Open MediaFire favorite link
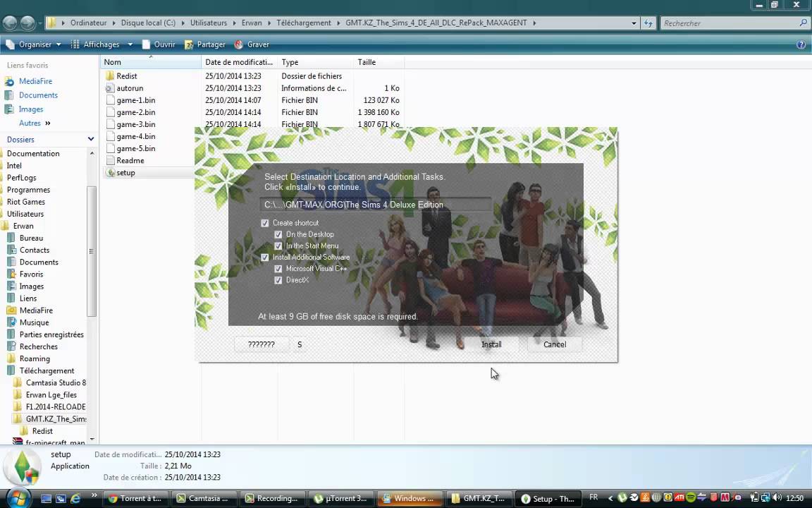 click(35, 81)
